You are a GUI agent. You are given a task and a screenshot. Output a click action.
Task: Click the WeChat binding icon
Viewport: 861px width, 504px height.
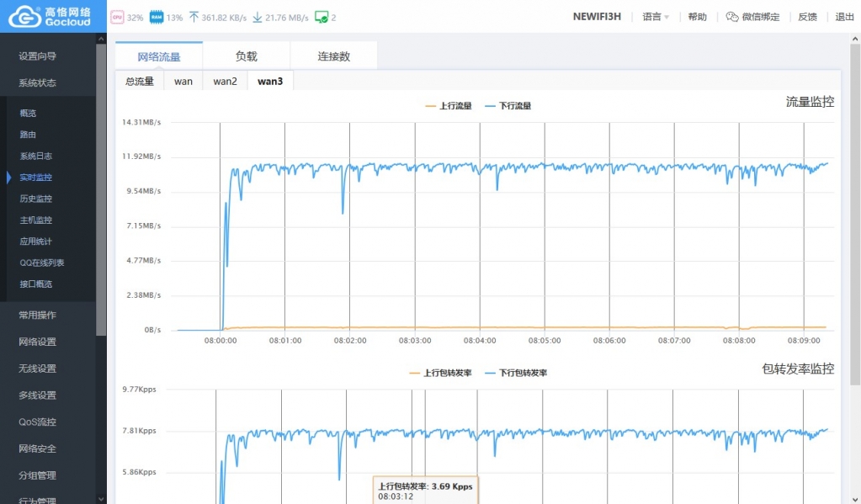coord(732,17)
